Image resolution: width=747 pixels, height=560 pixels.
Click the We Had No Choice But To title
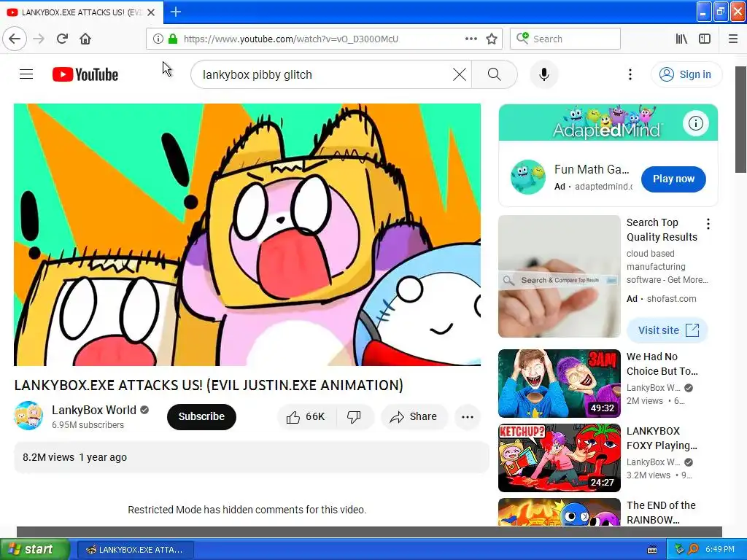click(662, 364)
